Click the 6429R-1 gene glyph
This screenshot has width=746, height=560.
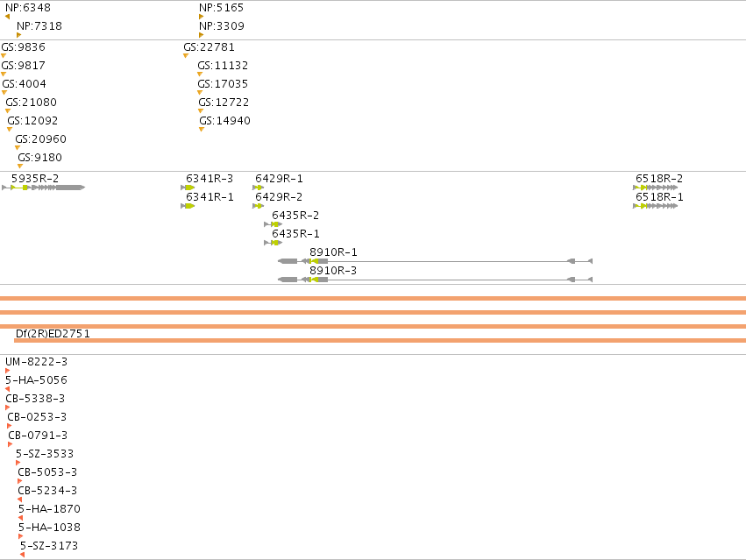coord(258,188)
